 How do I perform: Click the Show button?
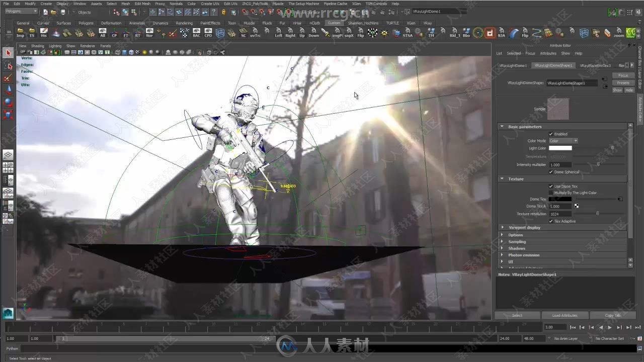[x=617, y=90]
